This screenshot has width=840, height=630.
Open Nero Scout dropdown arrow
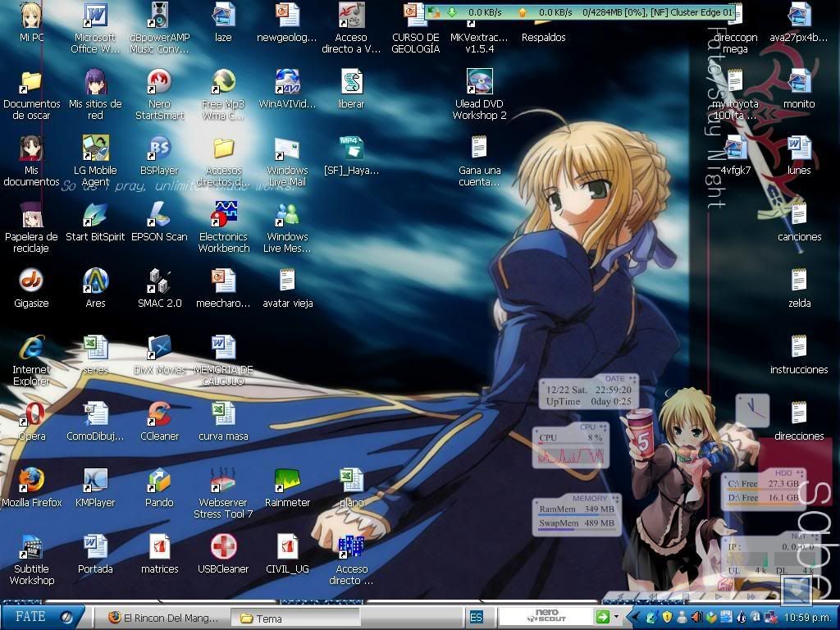point(616,617)
